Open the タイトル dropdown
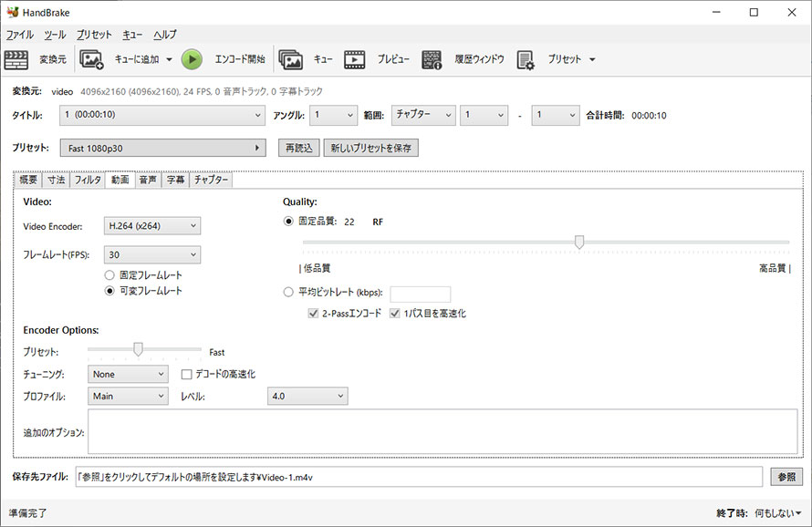The height and width of the screenshot is (527, 812). (162, 115)
